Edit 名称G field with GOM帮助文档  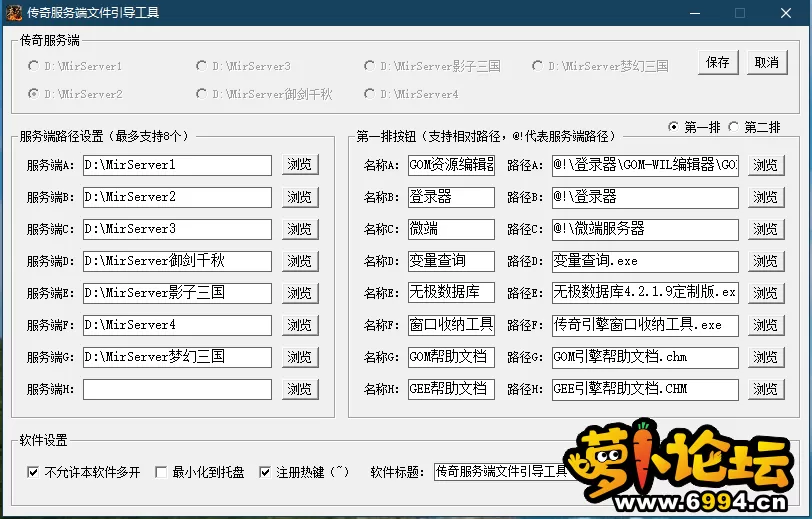(451, 357)
